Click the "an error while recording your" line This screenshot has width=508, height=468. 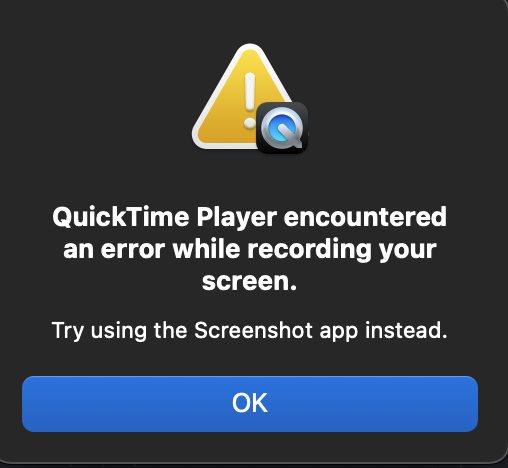tap(250, 250)
